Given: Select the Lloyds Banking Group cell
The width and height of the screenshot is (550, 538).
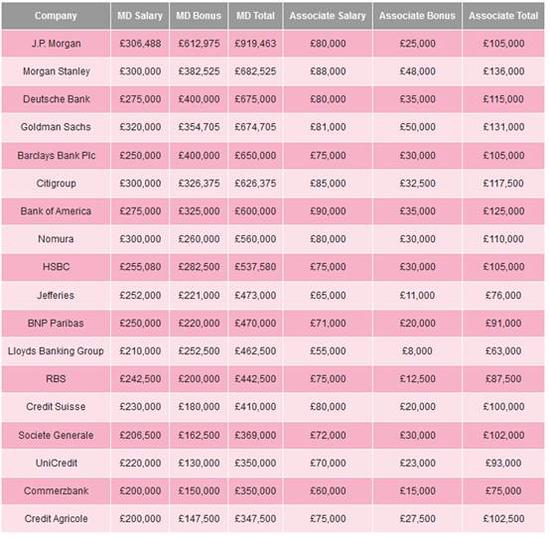Looking at the screenshot, I should tap(56, 351).
